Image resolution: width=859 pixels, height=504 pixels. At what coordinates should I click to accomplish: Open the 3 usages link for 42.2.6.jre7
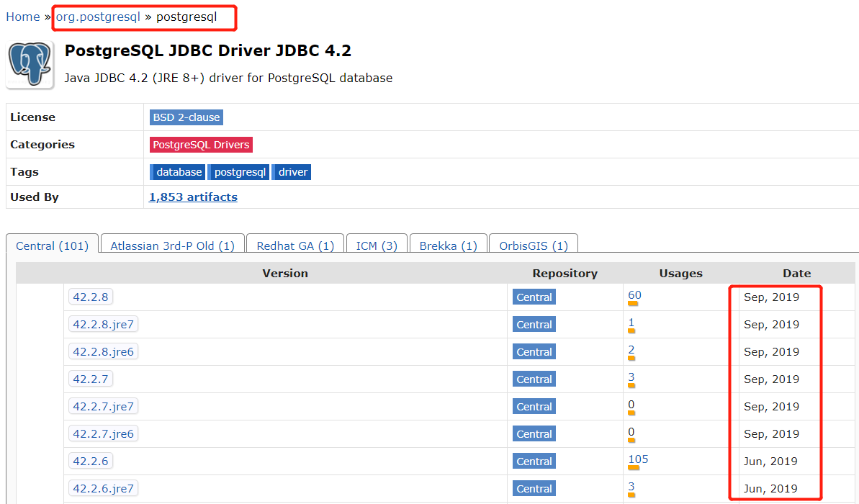coord(631,487)
